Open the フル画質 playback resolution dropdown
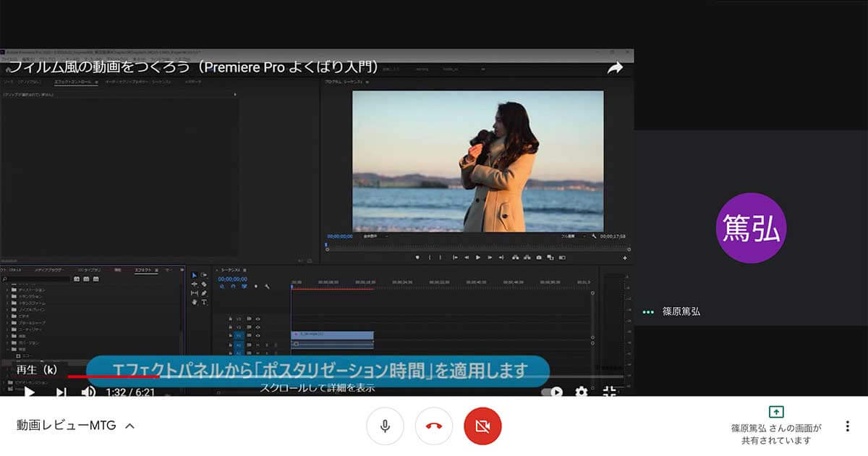 [574, 236]
